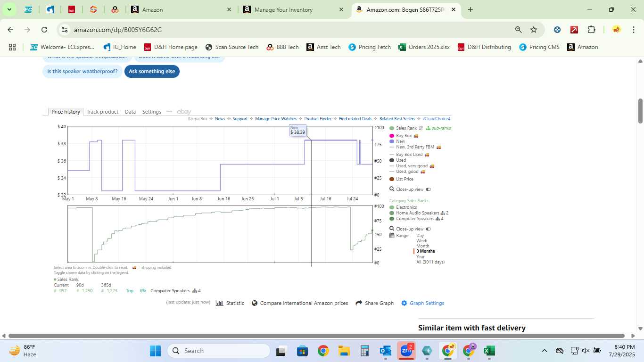Switch to the Amazon browser tab
This screenshot has height=362, width=644.
181,9
